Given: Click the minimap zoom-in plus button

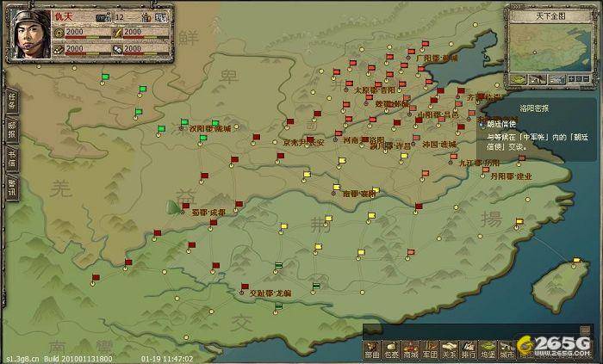Looking at the screenshot, I should click(571, 80).
